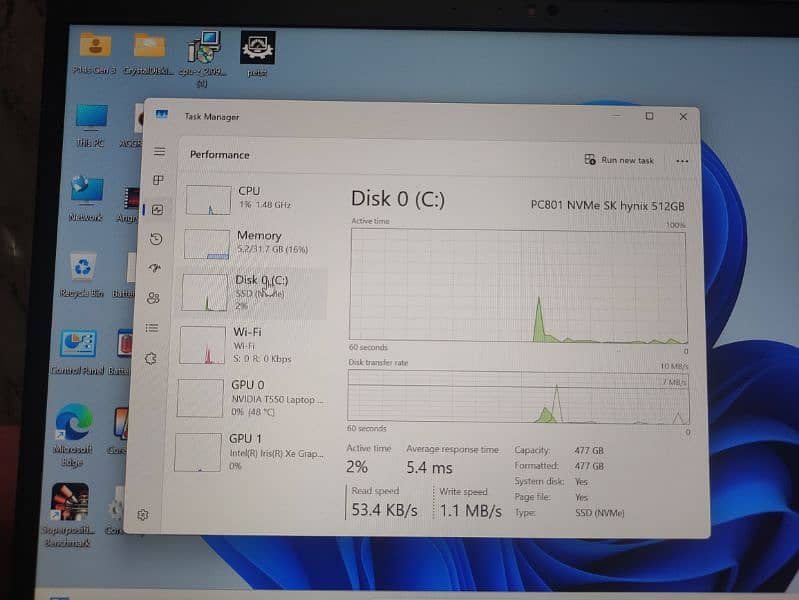Click the Performance page title
Viewport: 799px width, 600px height.
tap(220, 155)
